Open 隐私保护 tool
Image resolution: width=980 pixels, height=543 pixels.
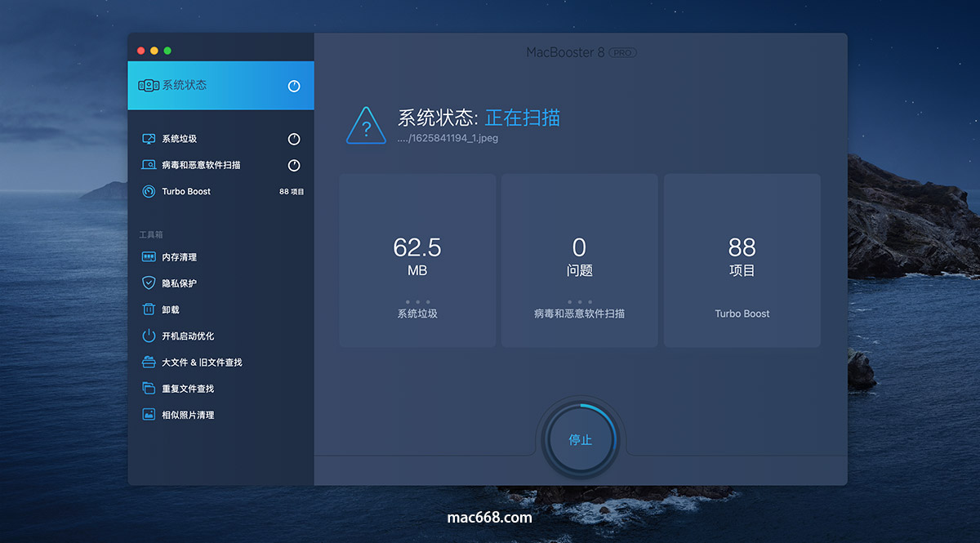220,283
